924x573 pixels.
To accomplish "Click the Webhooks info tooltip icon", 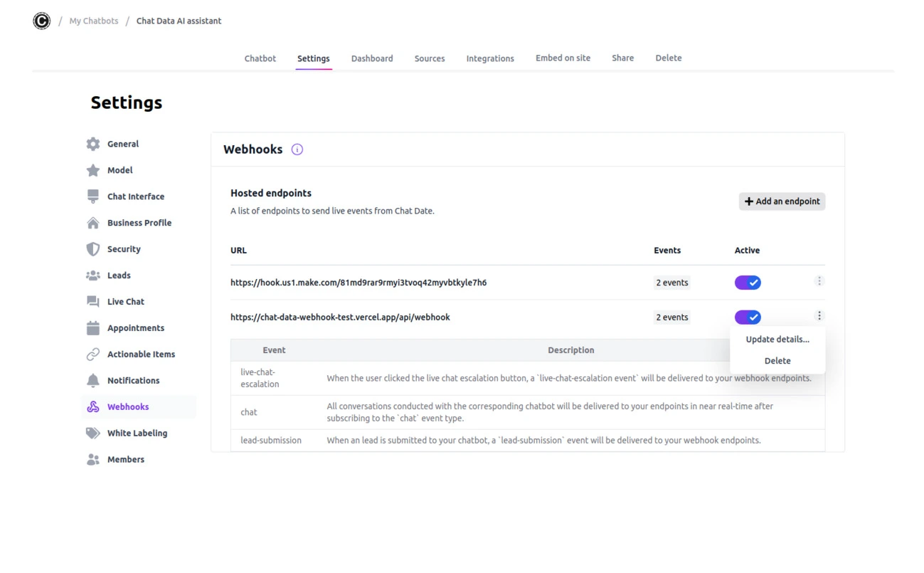I will pyautogui.click(x=297, y=149).
